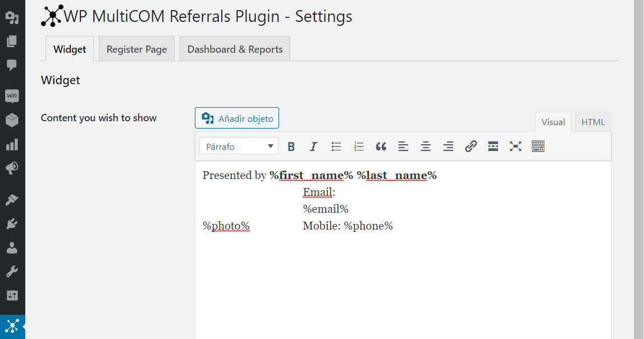Click the Añadir objeto button
Viewport: 644px width, 339px height.
(x=237, y=118)
